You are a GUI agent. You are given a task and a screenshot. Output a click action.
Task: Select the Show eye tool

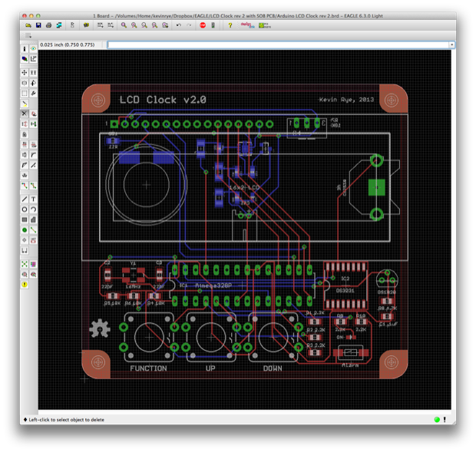tap(33, 49)
